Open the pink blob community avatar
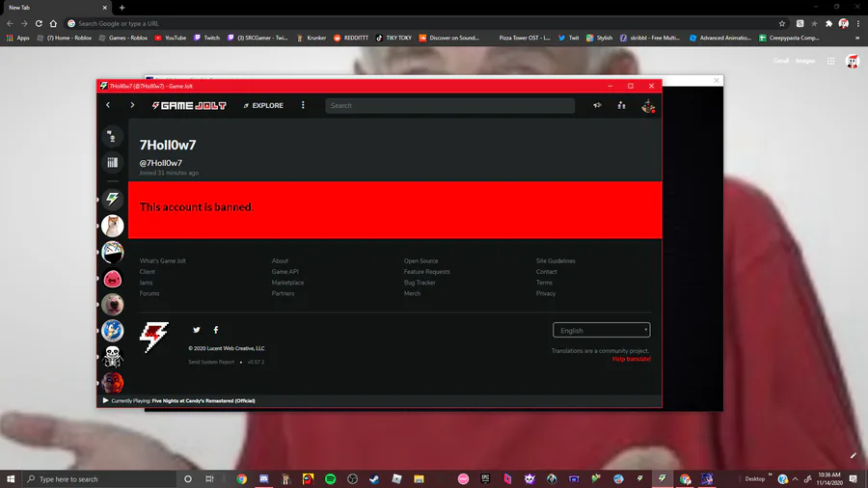 click(x=113, y=279)
